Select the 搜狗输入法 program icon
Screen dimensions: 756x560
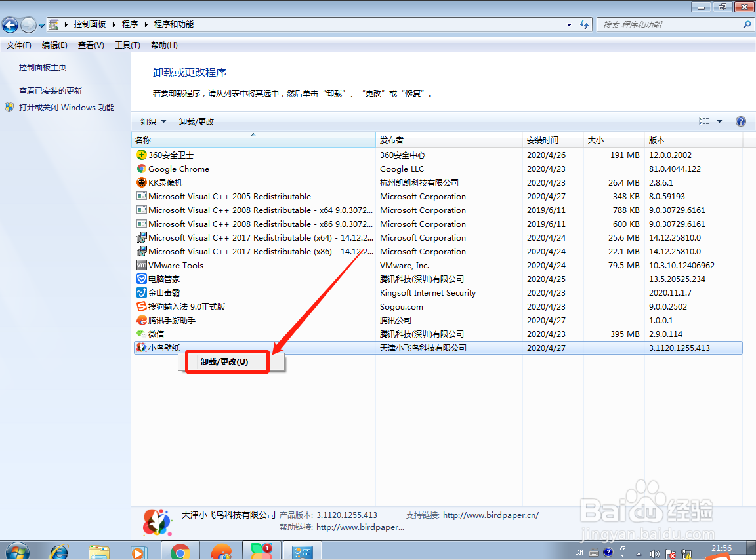tap(141, 306)
